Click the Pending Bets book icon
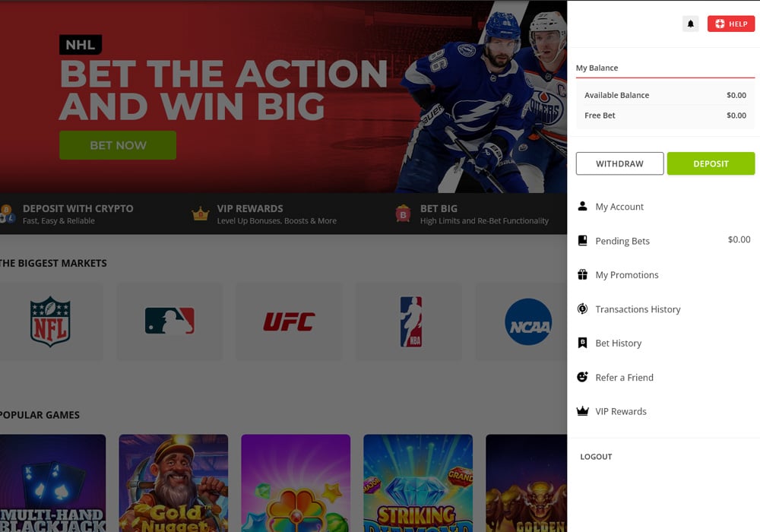 (583, 241)
